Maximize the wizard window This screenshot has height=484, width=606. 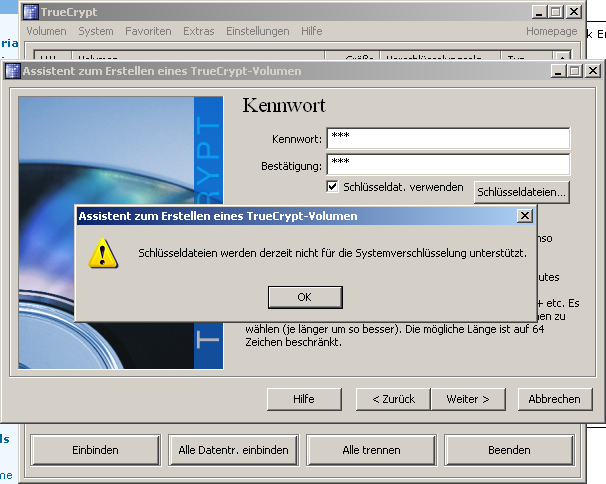tap(575, 71)
